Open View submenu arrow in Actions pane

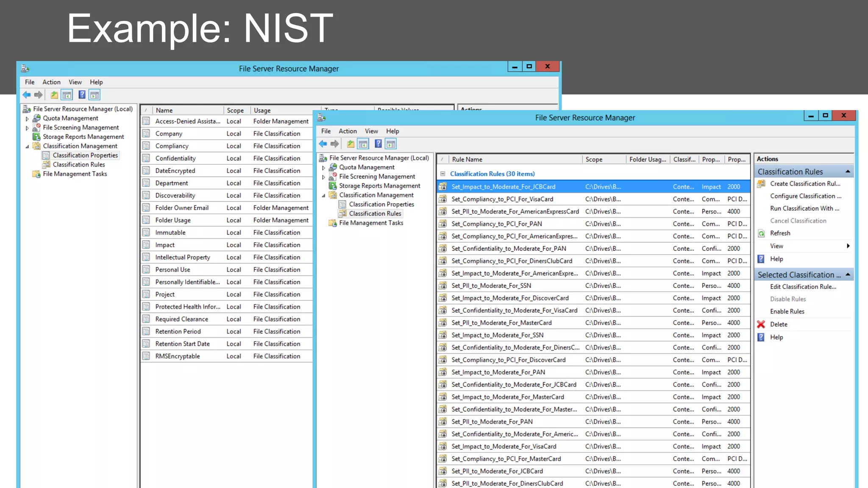(848, 246)
